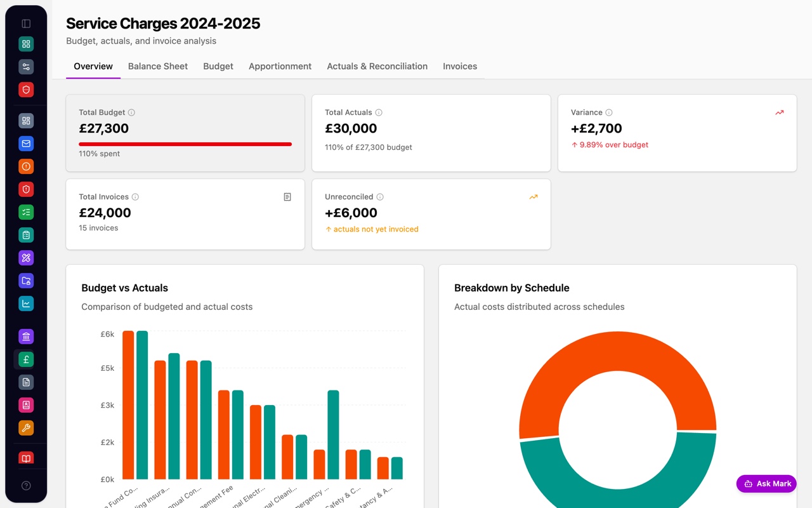The height and width of the screenshot is (508, 812).
Task: Click the info icon beside Variance
Action: pyautogui.click(x=609, y=112)
